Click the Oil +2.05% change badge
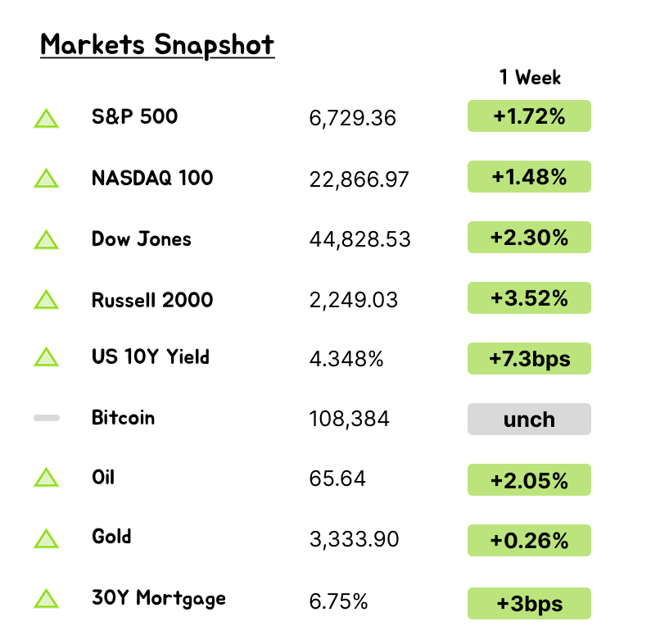Image resolution: width=651 pixels, height=644 pixels. pyautogui.click(x=529, y=480)
